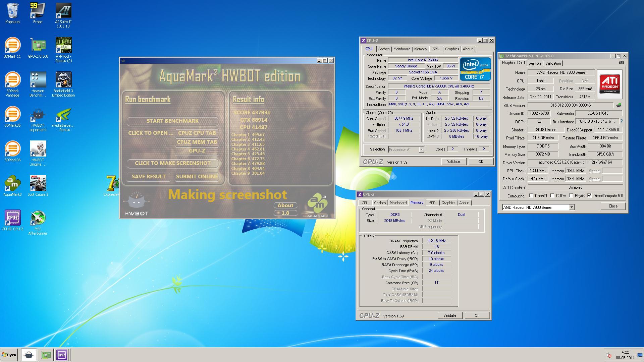Click the GPU-Z camera screenshot icon
The image size is (644, 362).
click(621, 63)
